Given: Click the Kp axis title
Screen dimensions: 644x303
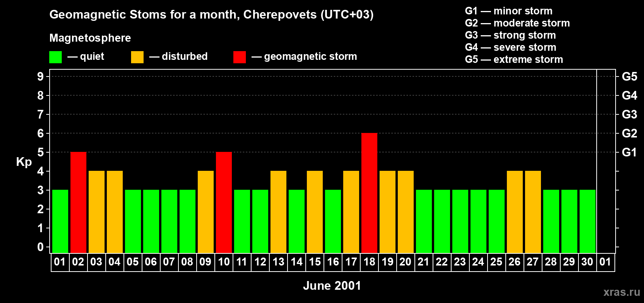Looking at the screenshot, I should (24, 162).
